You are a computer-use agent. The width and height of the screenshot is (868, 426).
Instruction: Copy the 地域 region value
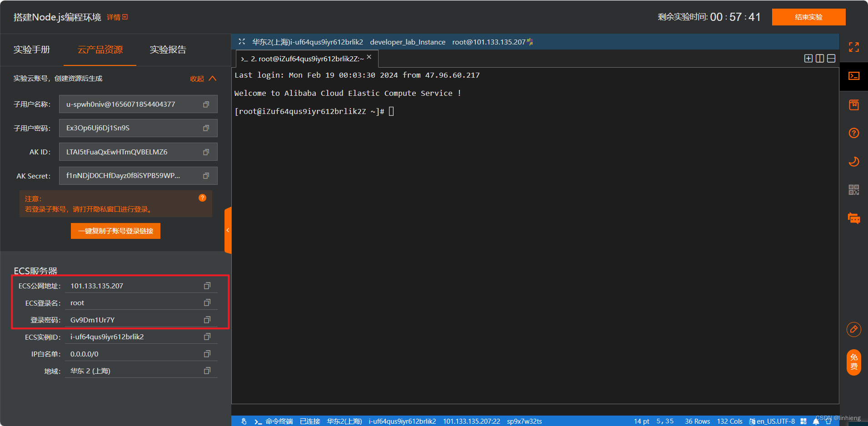tap(207, 371)
